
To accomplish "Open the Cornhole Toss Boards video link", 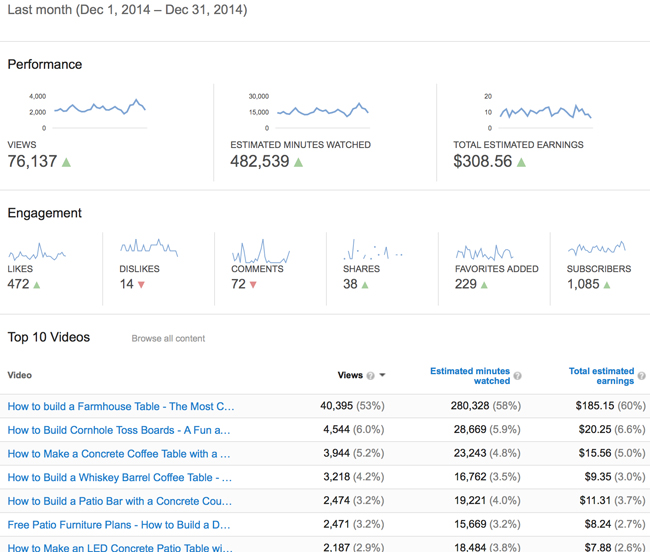I will click(x=119, y=430).
